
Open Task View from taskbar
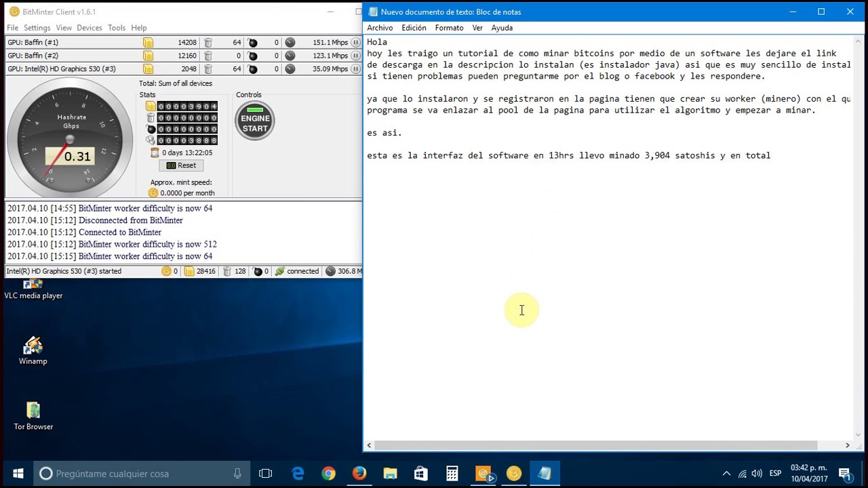(266, 474)
